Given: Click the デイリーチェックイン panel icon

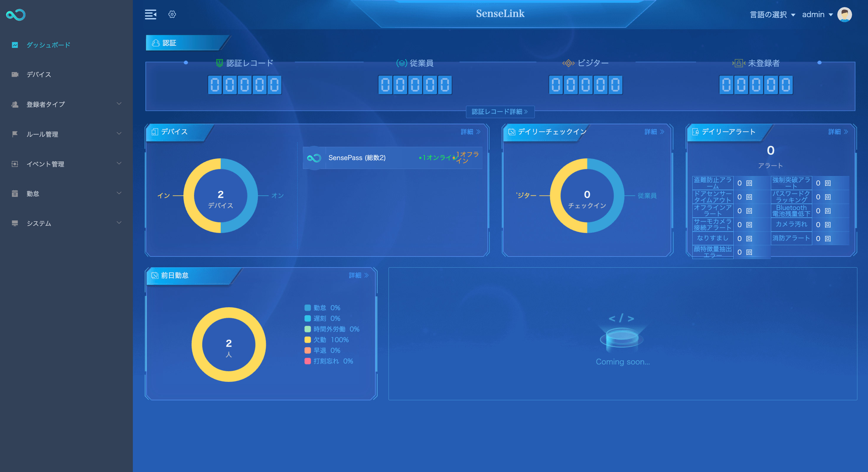Looking at the screenshot, I should point(511,132).
